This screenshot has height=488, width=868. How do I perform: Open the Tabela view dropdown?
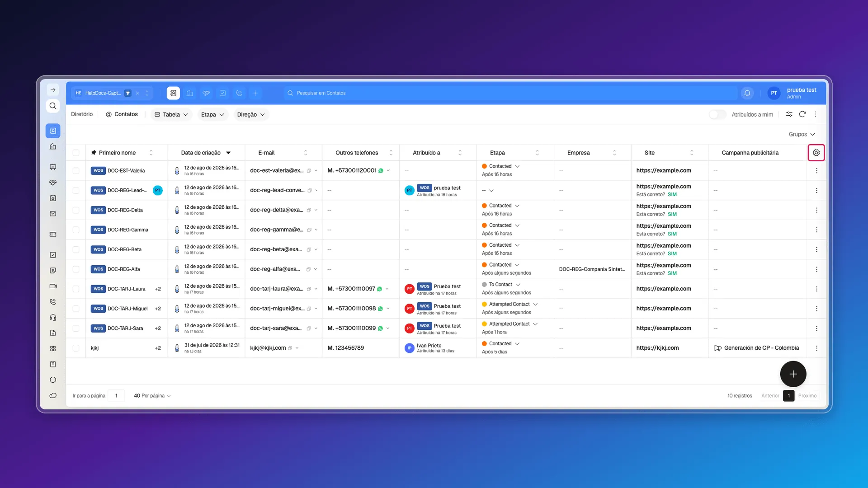pos(171,114)
